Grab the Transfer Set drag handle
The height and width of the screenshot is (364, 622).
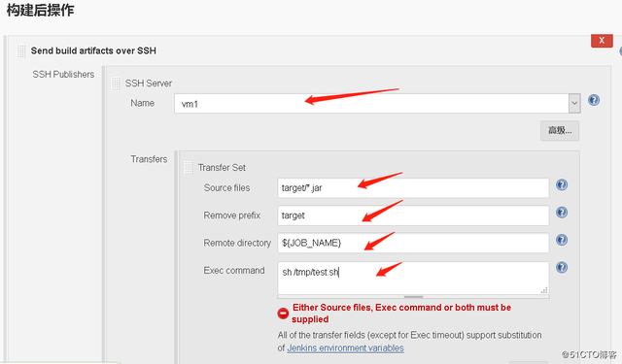[189, 168]
